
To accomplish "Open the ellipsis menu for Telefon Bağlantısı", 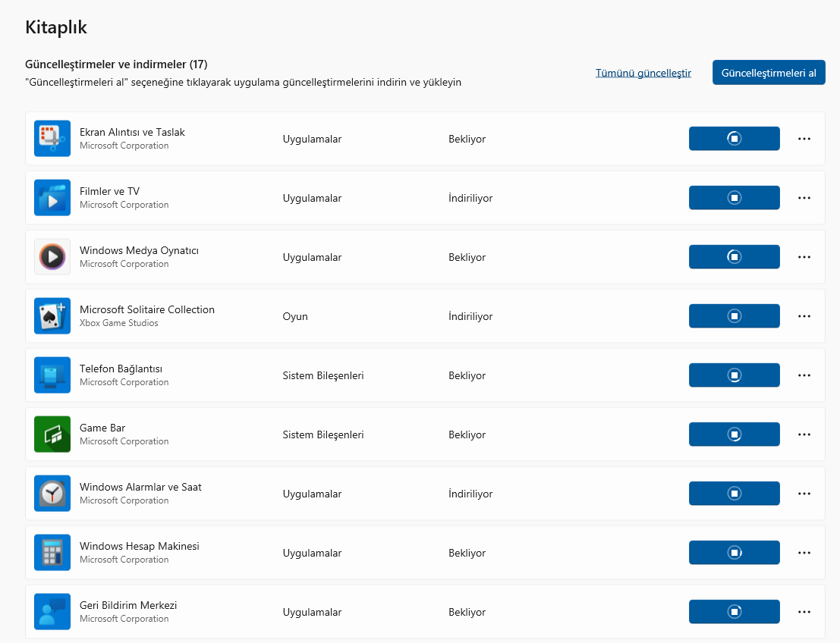I will point(804,375).
